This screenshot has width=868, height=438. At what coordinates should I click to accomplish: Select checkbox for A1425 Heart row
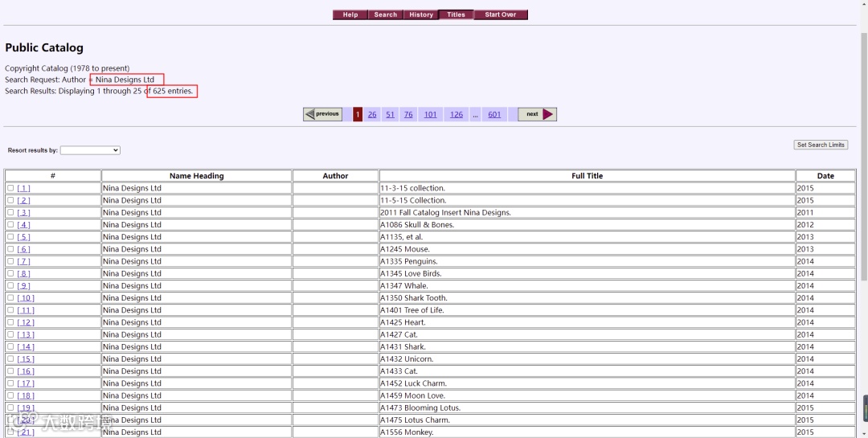coord(10,322)
